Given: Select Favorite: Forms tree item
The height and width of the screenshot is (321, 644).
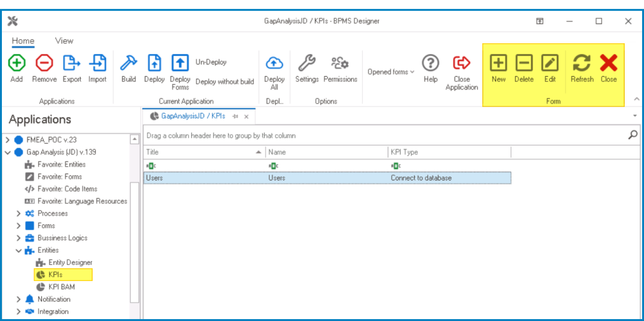Looking at the screenshot, I should 59,177.
